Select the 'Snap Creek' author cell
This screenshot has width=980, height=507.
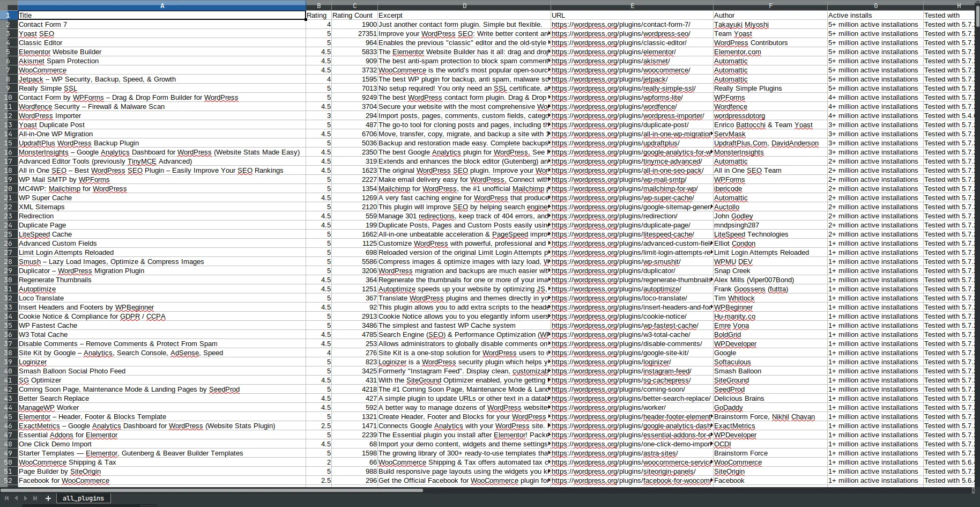[x=770, y=271]
